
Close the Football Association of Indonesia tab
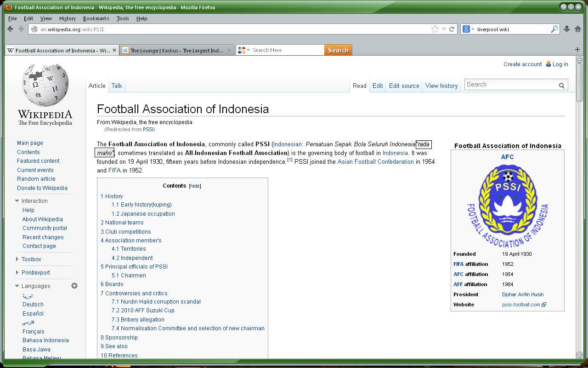[x=114, y=50]
